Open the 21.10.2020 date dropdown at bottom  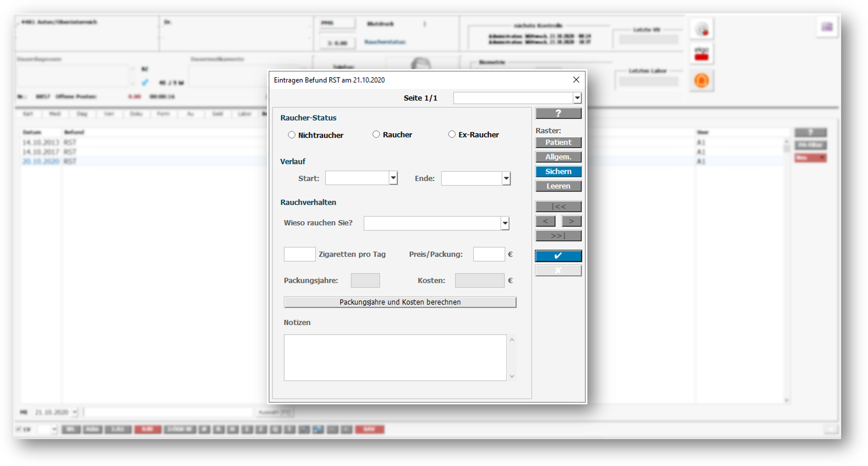(75, 412)
